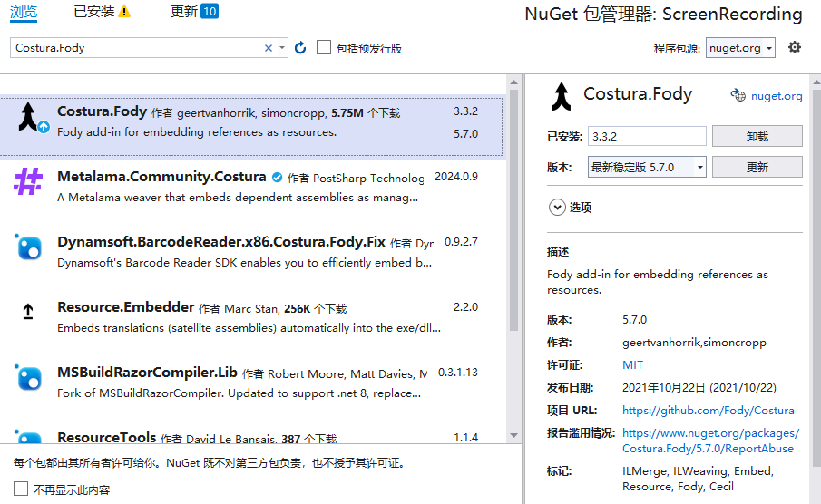Screen dimensions: 821x504
Task: Click the globe icon beside nuget.org link
Action: 738,95
